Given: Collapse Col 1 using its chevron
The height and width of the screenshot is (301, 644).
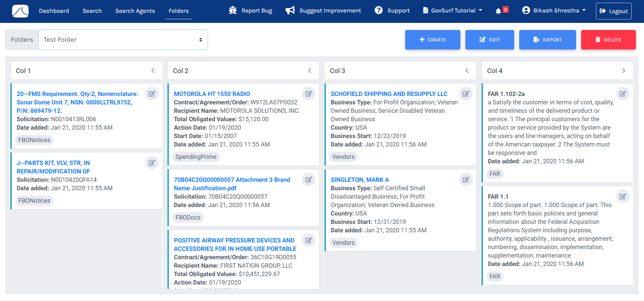Looking at the screenshot, I should coord(153,71).
